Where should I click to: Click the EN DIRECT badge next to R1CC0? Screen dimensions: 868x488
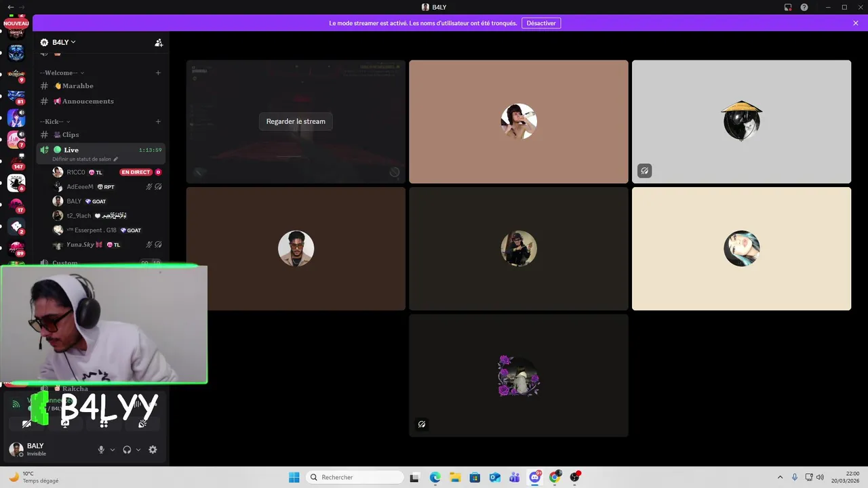pyautogui.click(x=136, y=172)
